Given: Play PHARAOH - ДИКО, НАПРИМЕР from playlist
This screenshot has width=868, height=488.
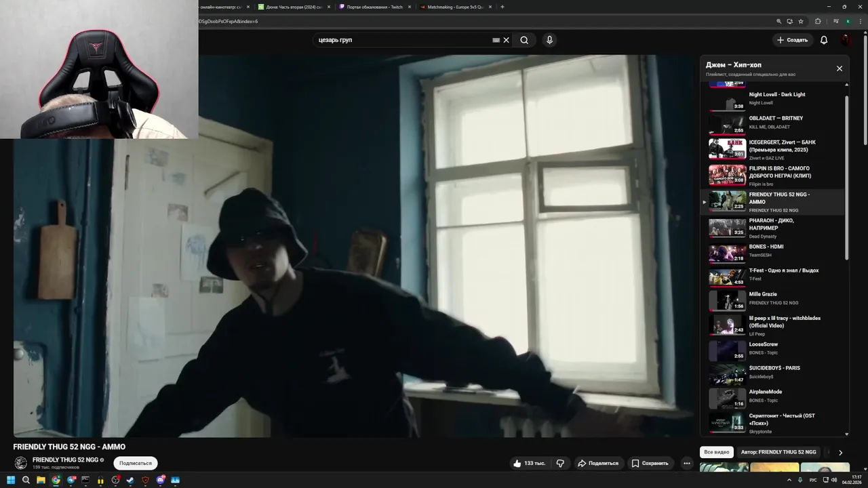Looking at the screenshot, I should click(x=772, y=228).
